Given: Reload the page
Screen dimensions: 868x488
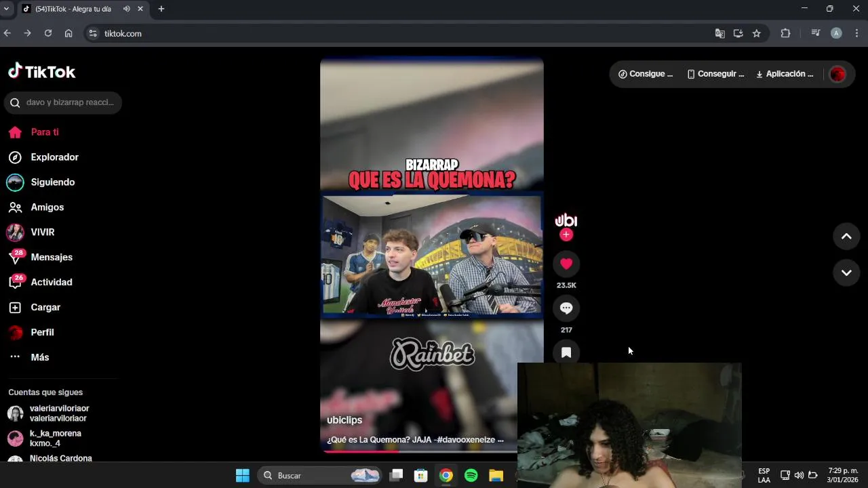Looking at the screenshot, I should [48, 33].
